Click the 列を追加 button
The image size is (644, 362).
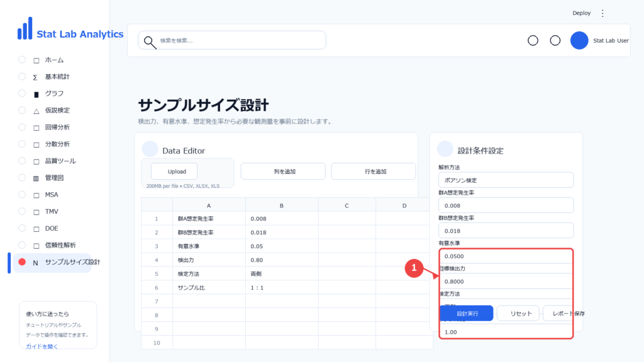pyautogui.click(x=283, y=172)
